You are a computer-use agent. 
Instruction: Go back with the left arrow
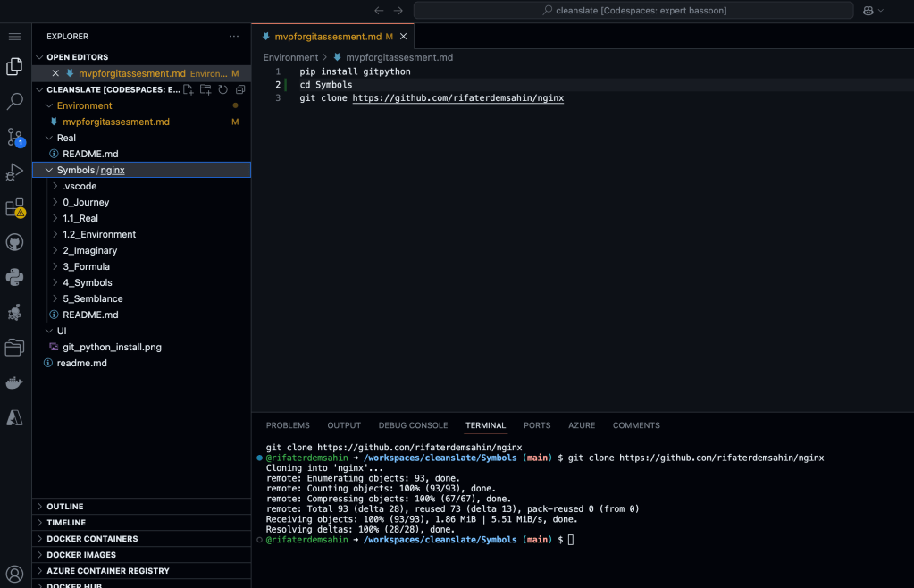click(x=379, y=11)
